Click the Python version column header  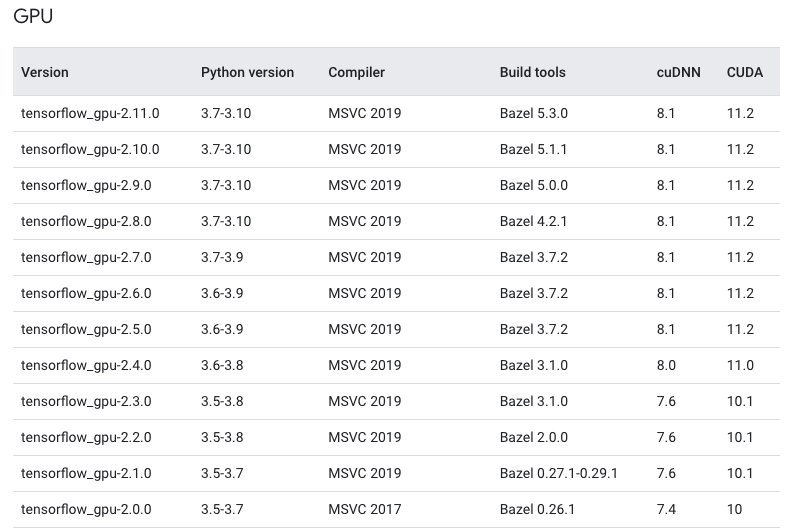[247, 72]
